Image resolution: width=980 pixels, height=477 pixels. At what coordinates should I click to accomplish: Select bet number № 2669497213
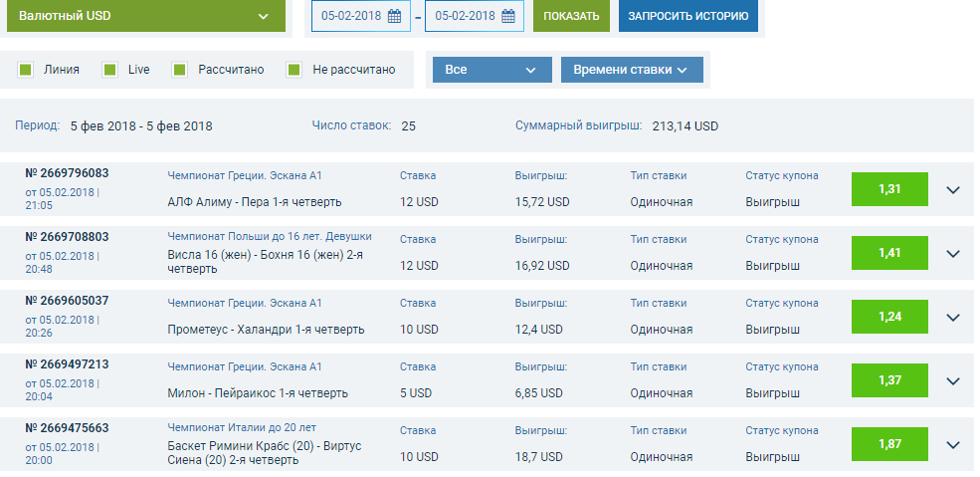tap(67, 364)
